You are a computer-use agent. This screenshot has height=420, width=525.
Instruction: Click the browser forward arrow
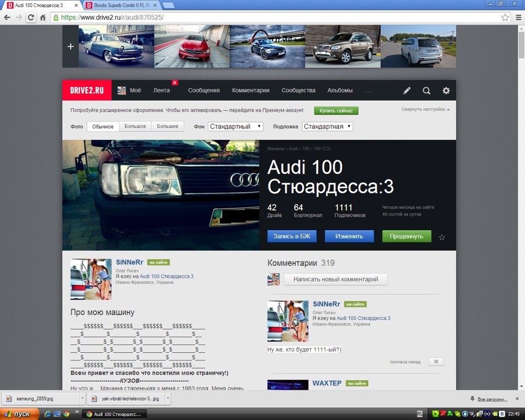19,17
